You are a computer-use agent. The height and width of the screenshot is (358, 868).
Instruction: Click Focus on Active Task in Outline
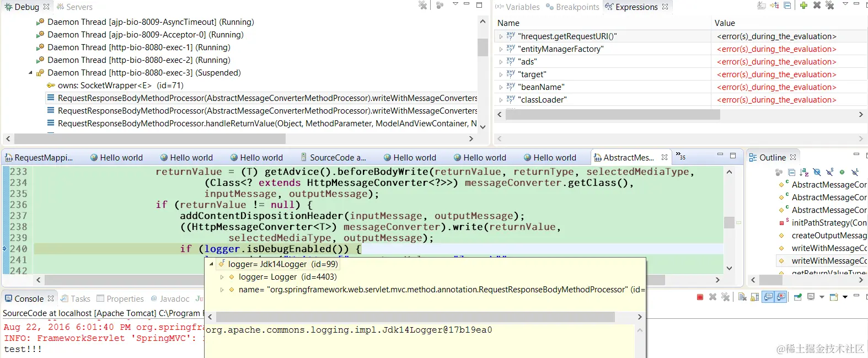779,172
